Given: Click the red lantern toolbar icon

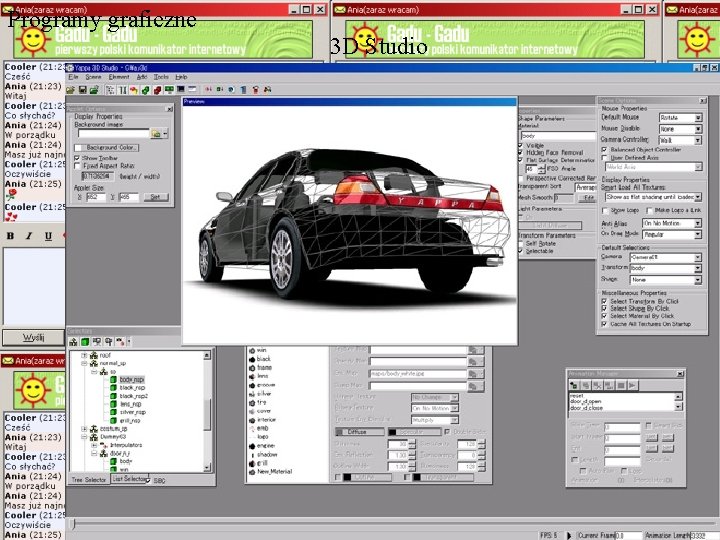Looking at the screenshot, I should (255, 90).
